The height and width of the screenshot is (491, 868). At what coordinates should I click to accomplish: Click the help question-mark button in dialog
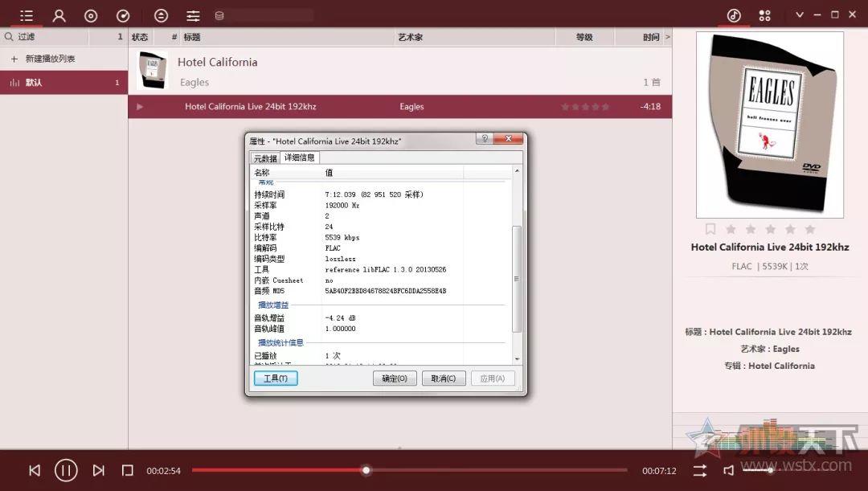[485, 138]
